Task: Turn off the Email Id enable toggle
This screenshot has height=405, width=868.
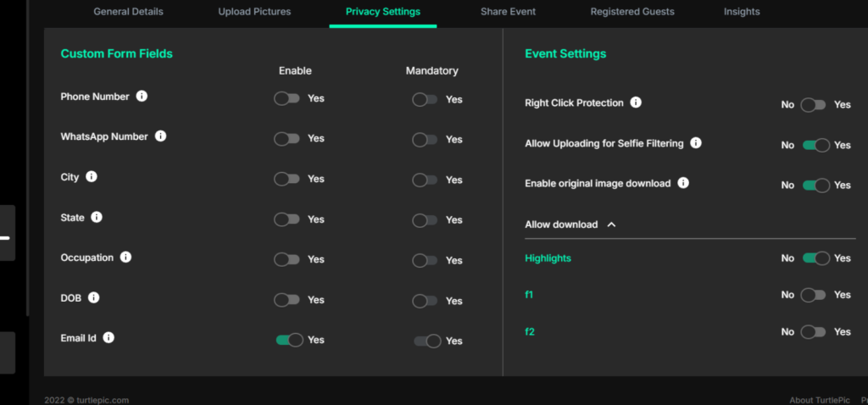Action: (x=289, y=340)
